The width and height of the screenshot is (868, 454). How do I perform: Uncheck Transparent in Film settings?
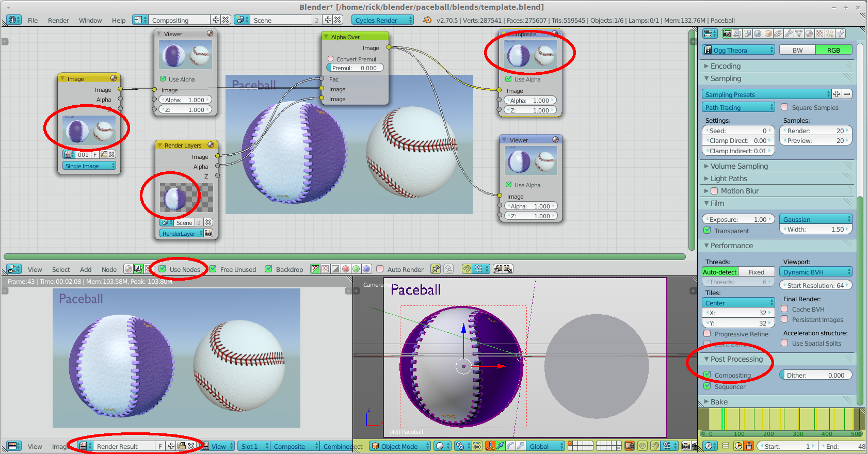pyautogui.click(x=707, y=231)
